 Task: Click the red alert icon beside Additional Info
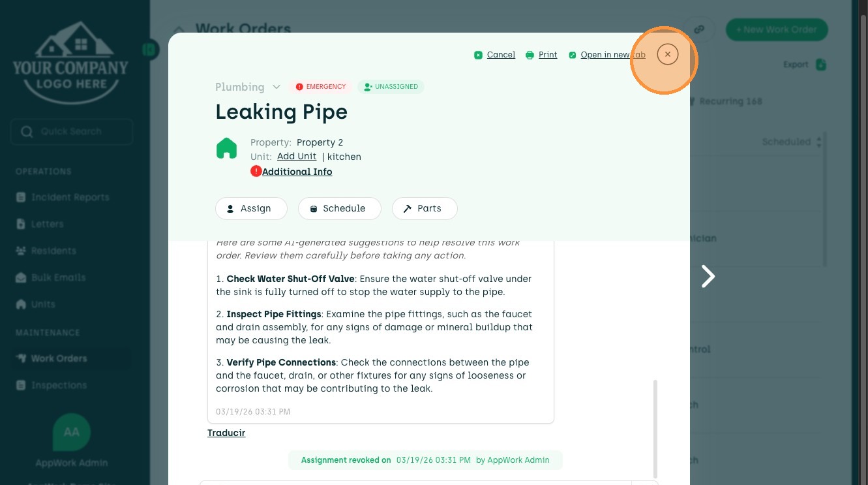tap(256, 171)
